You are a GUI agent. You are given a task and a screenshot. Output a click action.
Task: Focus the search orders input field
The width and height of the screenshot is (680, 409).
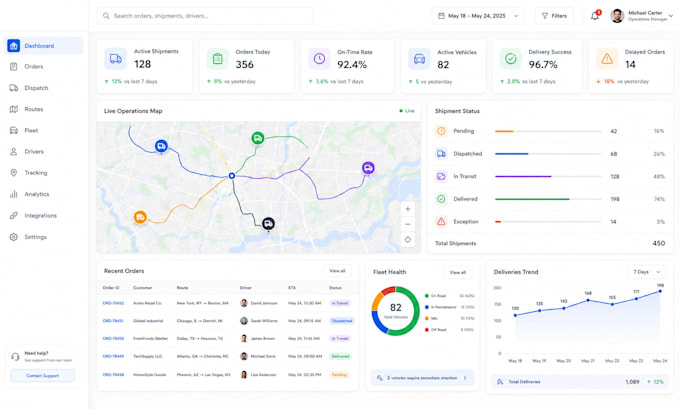click(x=205, y=16)
